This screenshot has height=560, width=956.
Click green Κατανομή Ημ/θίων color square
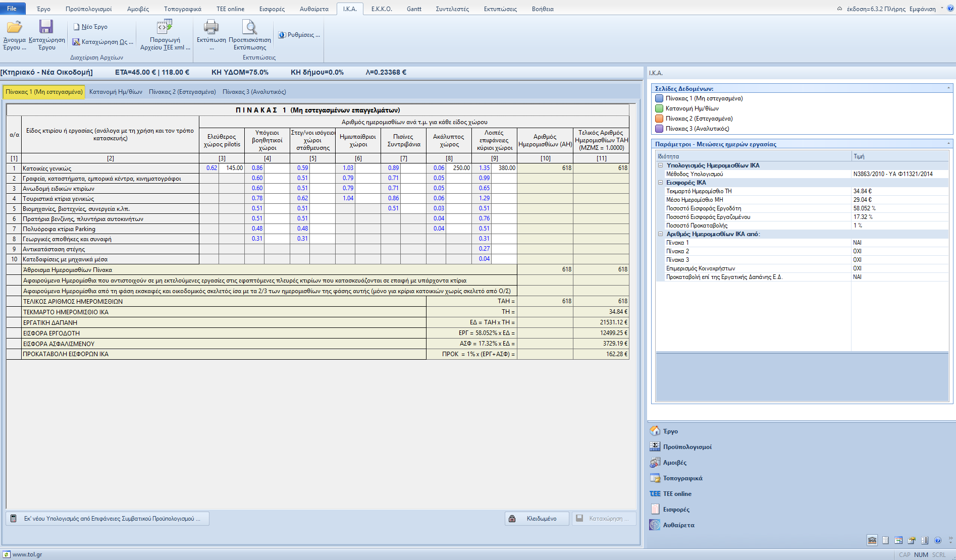pyautogui.click(x=659, y=108)
